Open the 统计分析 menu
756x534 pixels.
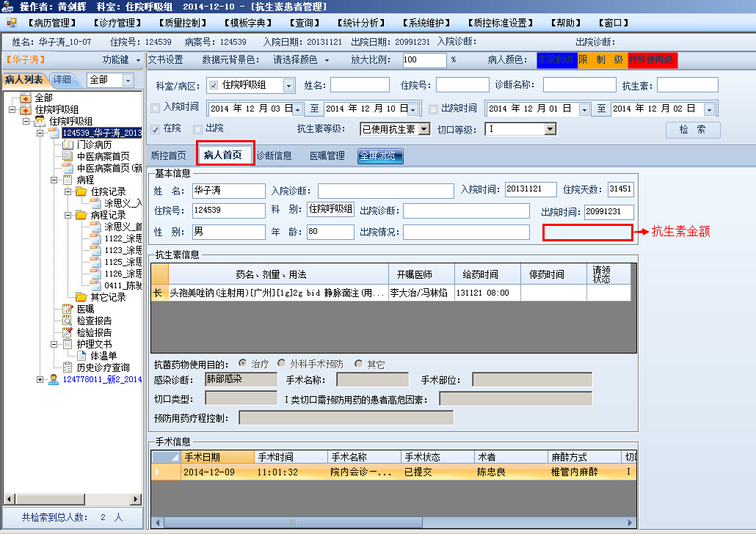pos(360,23)
